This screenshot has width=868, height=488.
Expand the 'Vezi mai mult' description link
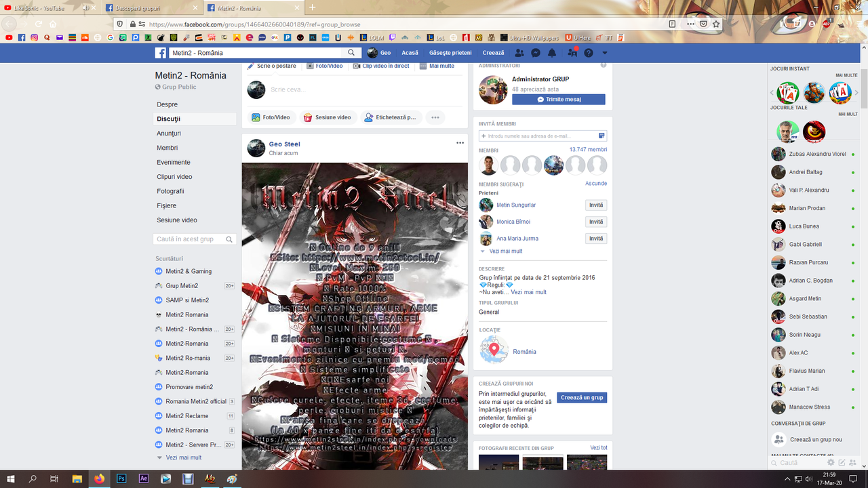(528, 292)
